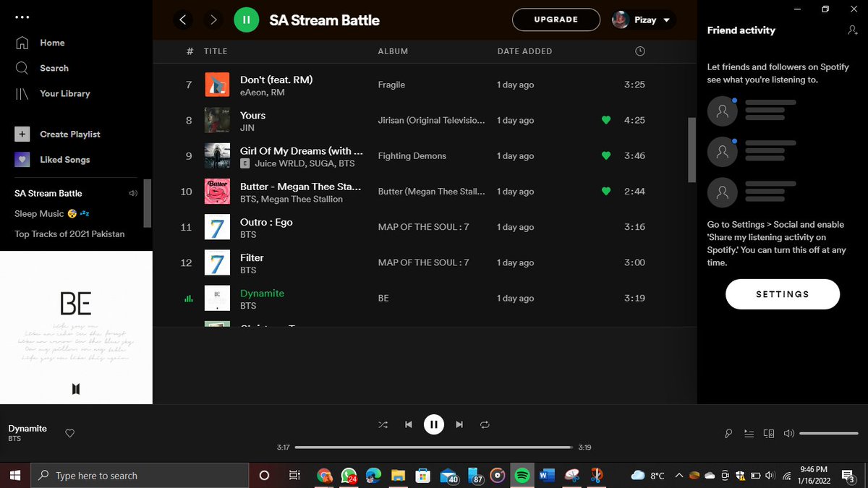
Task: Click the UPGRADE button
Action: pos(556,20)
